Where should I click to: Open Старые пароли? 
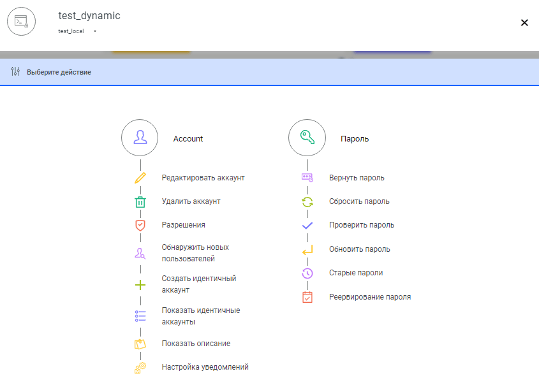tap(356, 273)
